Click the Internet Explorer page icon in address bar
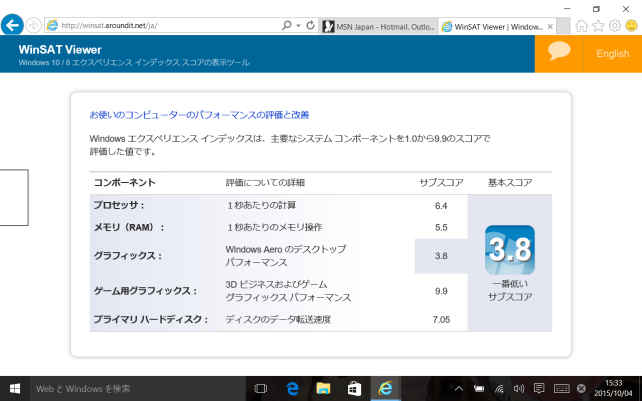This screenshot has height=401, width=642. [52, 25]
